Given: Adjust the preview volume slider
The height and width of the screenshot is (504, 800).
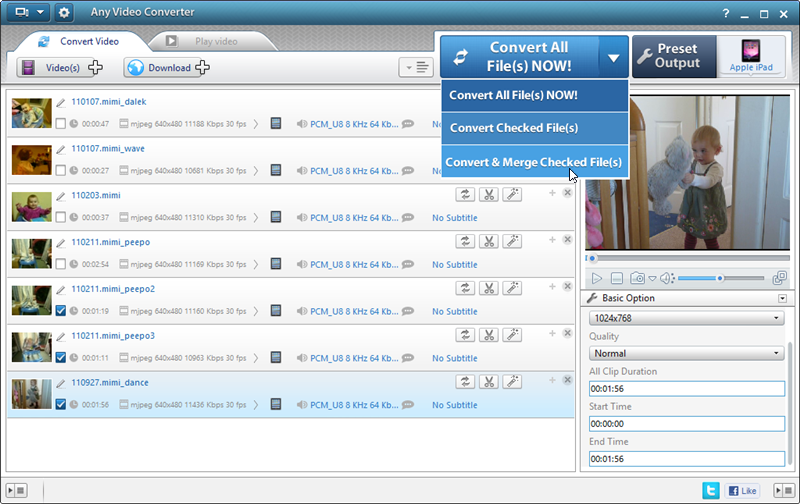Looking at the screenshot, I should tap(720, 278).
